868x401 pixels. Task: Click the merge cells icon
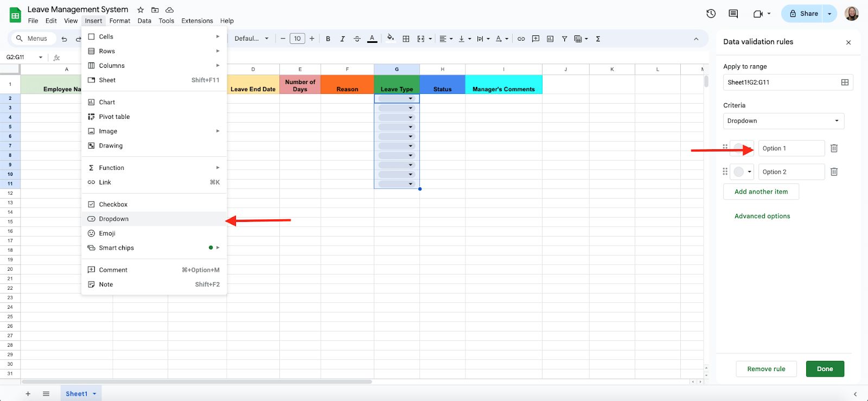[x=421, y=39]
